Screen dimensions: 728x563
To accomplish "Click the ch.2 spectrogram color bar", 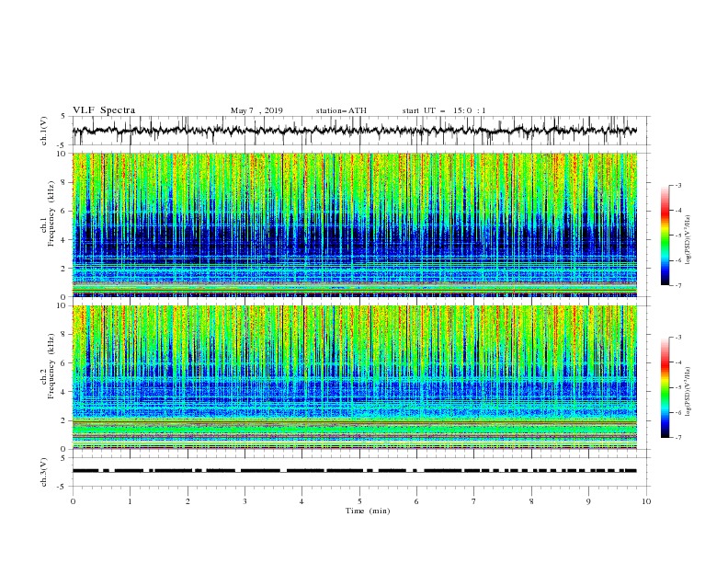I will pyautogui.click(x=665, y=387).
